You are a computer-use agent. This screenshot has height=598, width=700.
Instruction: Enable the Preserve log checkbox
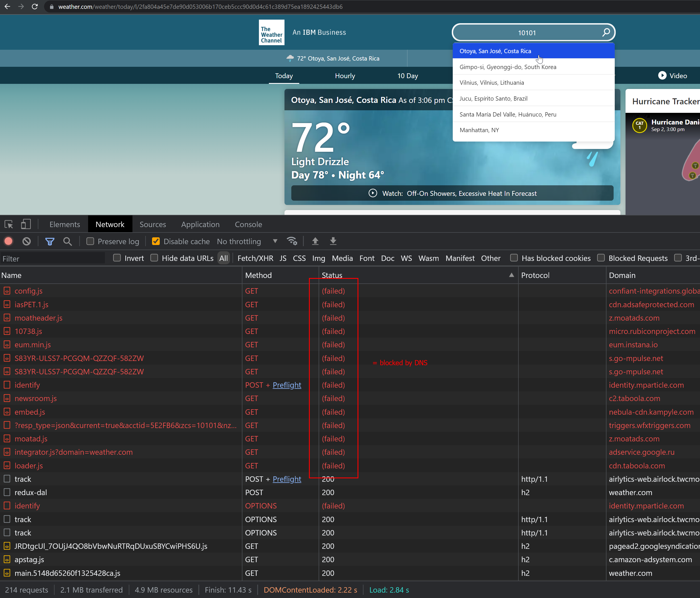90,241
